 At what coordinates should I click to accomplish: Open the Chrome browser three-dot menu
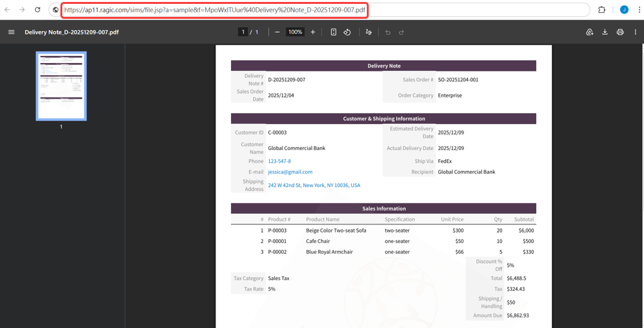coord(639,10)
